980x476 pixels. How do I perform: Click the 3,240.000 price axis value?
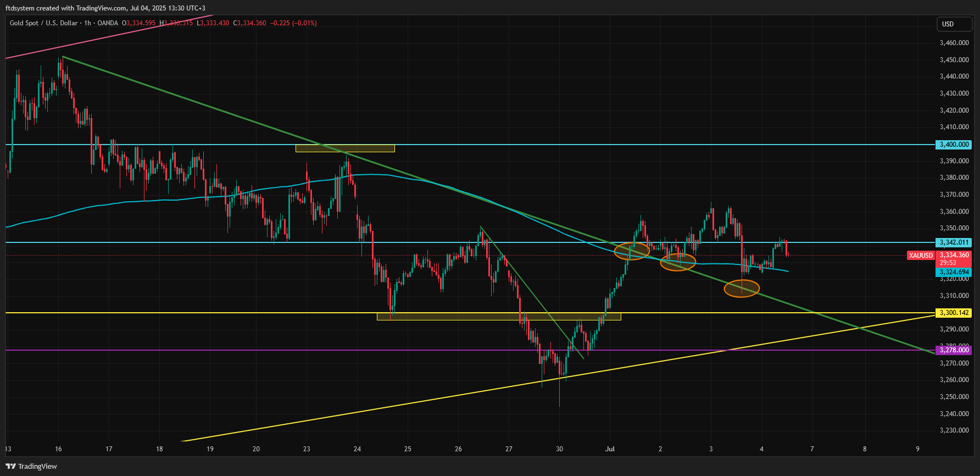(x=954, y=414)
